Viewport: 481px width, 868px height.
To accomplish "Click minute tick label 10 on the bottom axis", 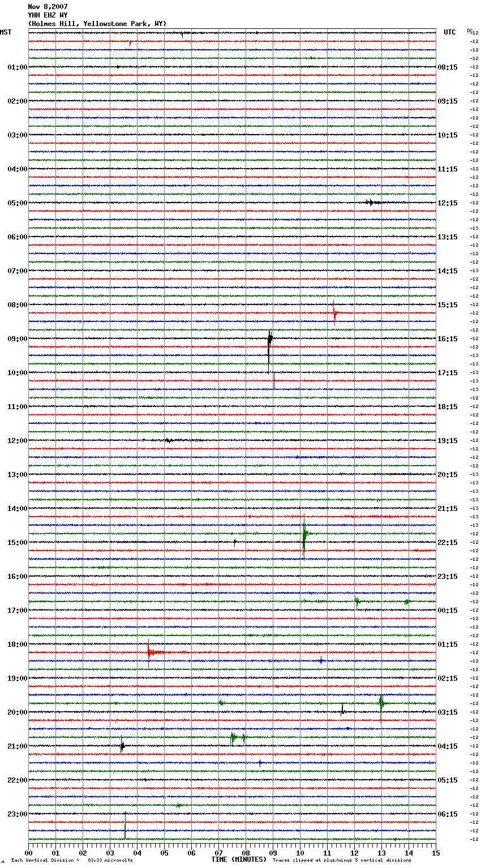I will [300, 853].
